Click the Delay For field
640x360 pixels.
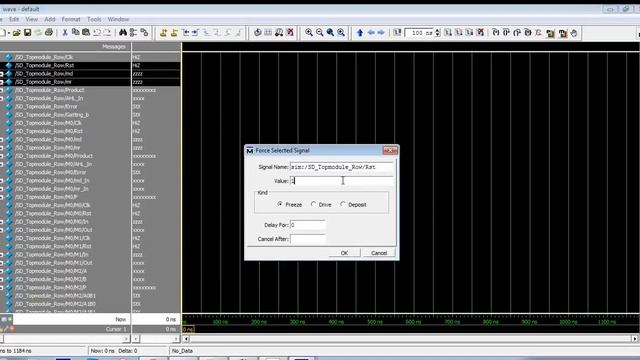click(308, 225)
